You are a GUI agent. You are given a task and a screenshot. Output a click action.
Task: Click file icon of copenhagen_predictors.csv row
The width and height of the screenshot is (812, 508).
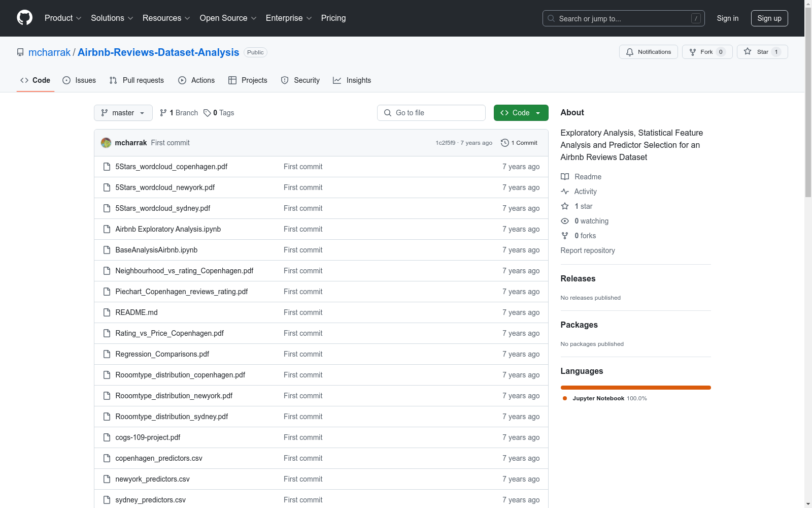[x=107, y=458]
